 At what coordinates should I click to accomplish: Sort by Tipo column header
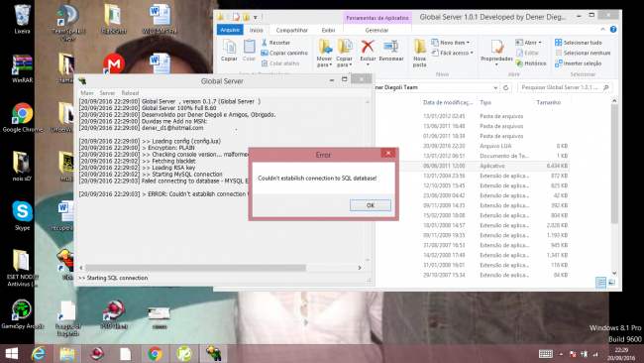click(485, 102)
